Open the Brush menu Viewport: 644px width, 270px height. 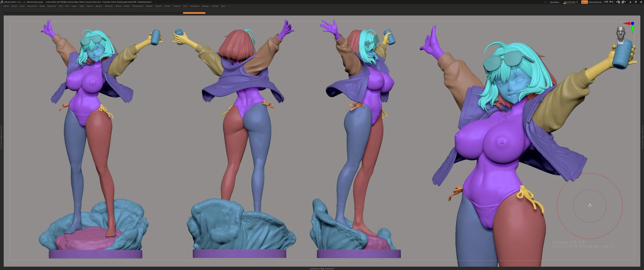[14, 6]
